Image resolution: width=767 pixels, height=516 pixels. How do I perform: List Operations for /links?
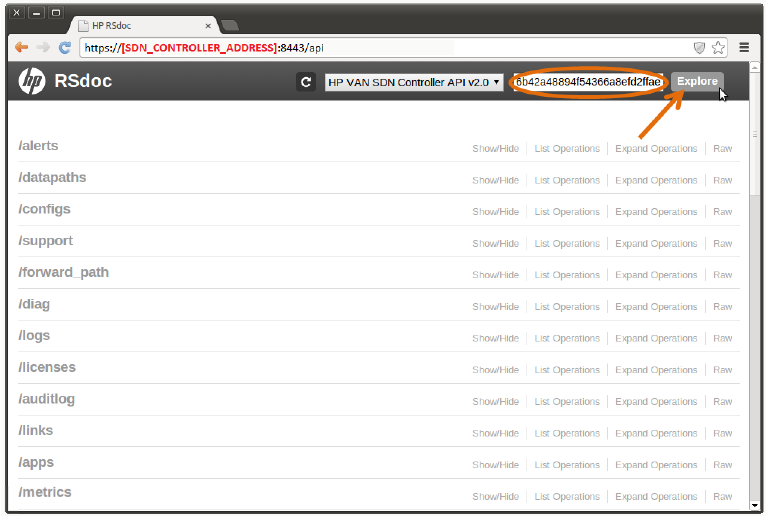[567, 433]
